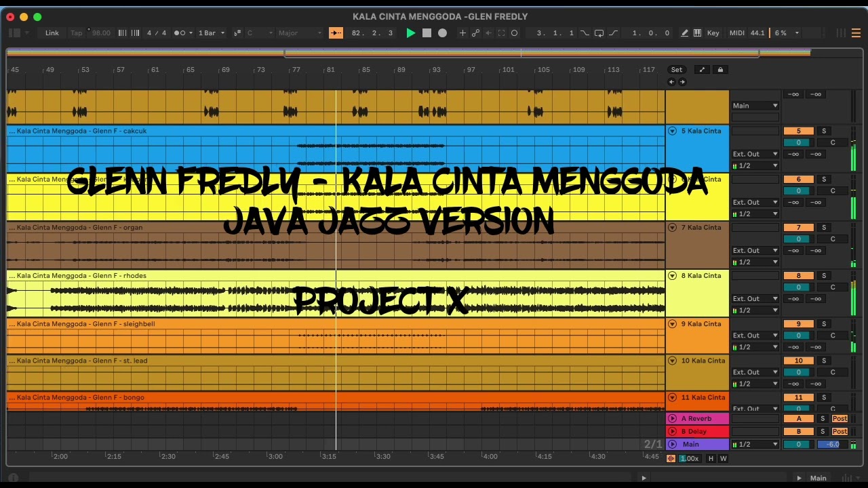Click the Previous Locator arrow
Screen dimensions: 868x488
click(x=671, y=82)
